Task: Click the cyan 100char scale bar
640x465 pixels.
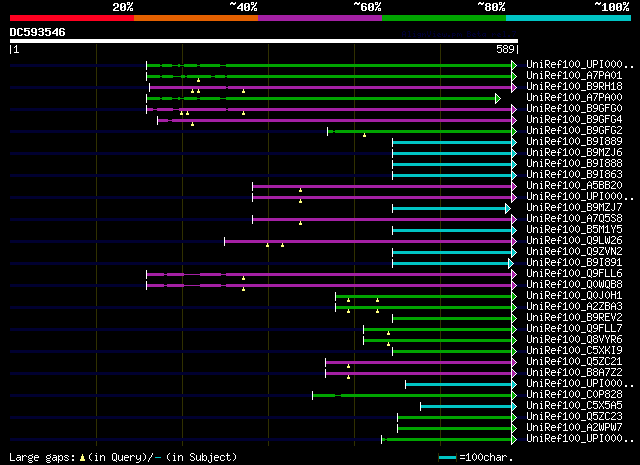Action: coord(447,458)
